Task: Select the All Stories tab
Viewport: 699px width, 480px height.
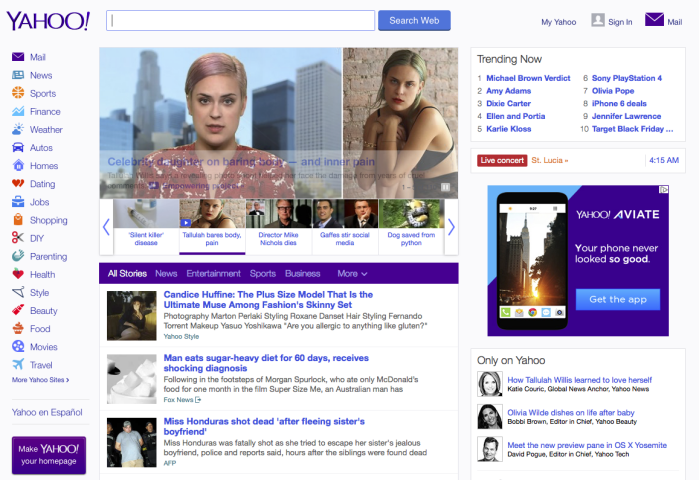Action: 127,274
